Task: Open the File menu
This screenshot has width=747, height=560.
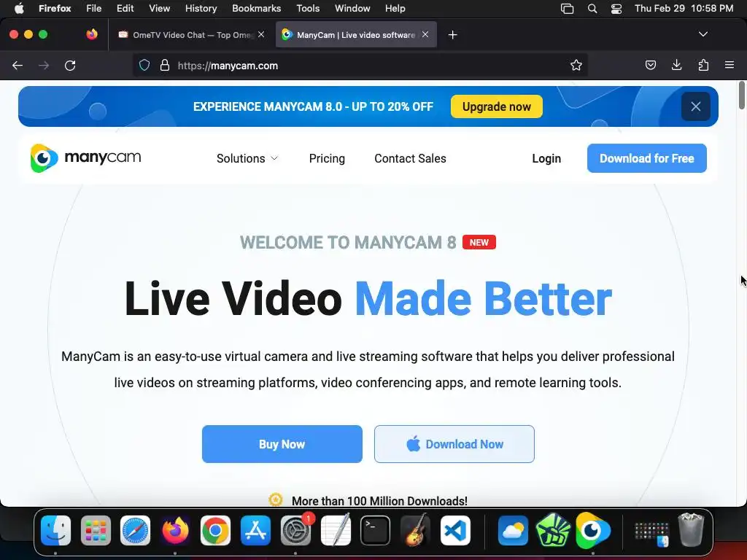Action: click(x=93, y=9)
